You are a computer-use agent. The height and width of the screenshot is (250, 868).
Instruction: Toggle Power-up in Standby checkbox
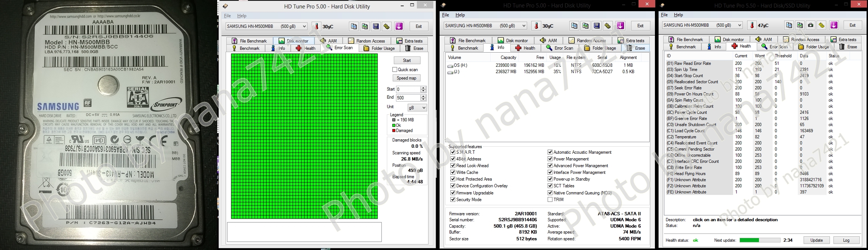tap(550, 179)
